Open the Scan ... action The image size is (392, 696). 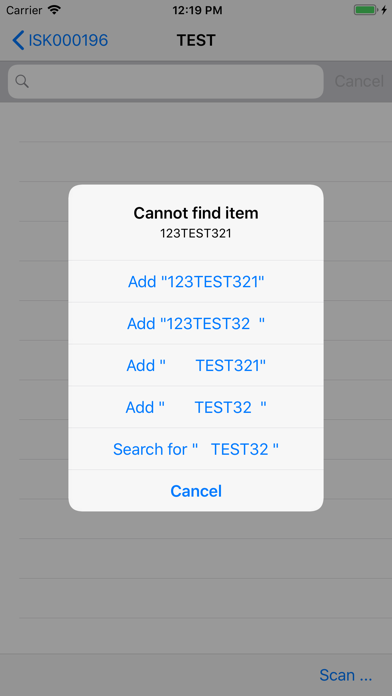point(345,675)
